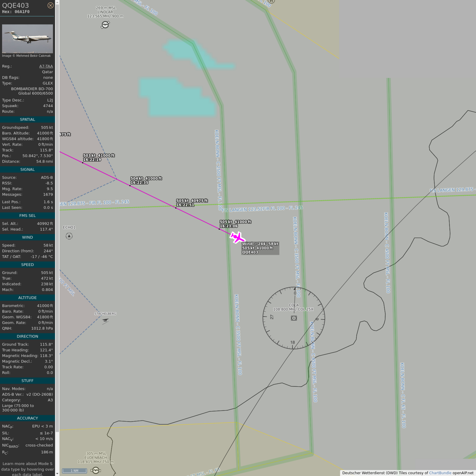The width and height of the screenshot is (476, 476).
Task: Open the ChartBundle attribution link
Action: [440, 473]
